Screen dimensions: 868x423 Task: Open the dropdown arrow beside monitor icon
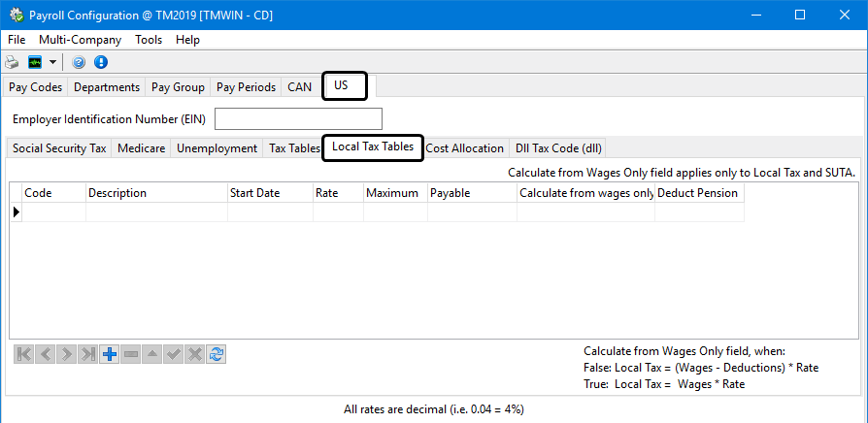(52, 62)
